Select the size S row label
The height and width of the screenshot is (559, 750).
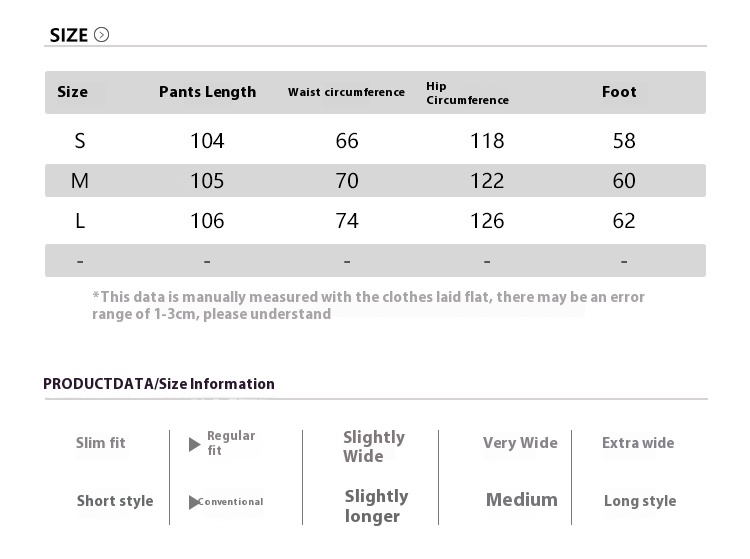click(x=80, y=141)
